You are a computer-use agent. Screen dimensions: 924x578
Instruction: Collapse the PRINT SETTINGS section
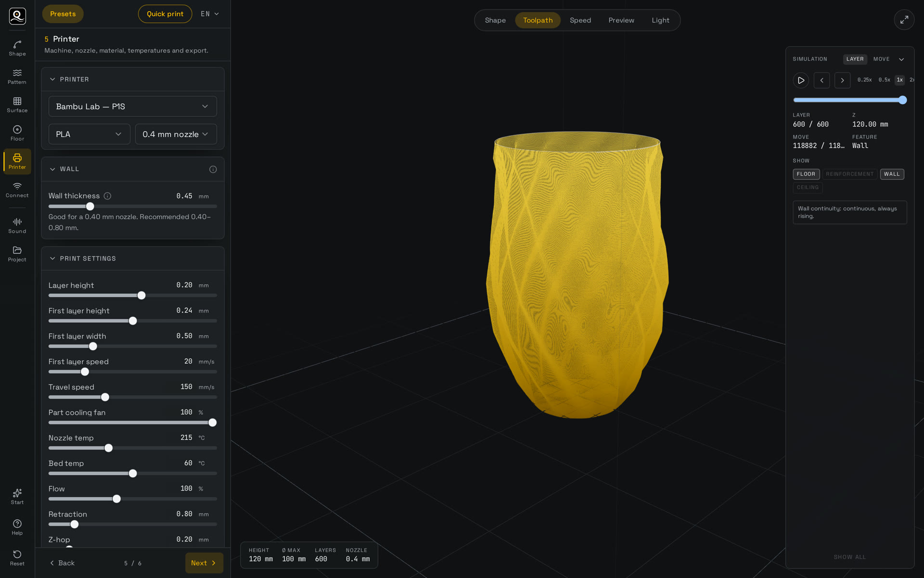52,259
